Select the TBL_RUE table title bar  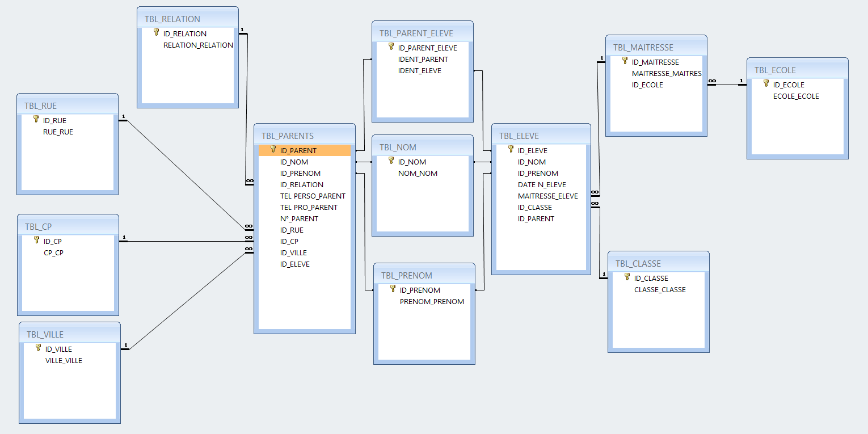[x=68, y=106]
